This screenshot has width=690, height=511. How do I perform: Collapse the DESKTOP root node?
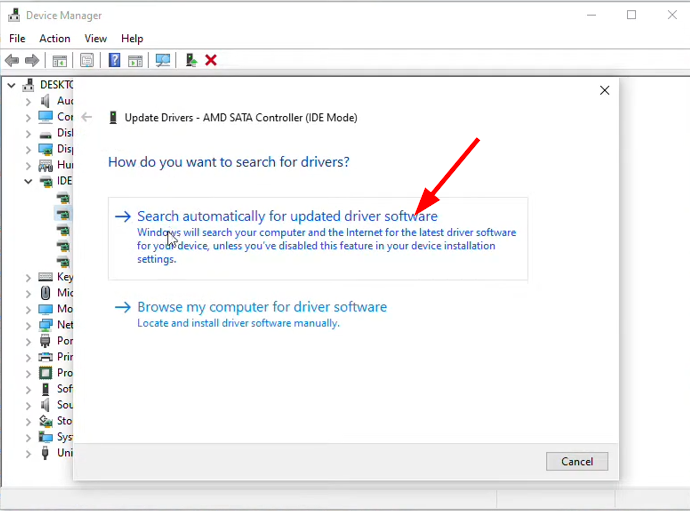coord(12,85)
